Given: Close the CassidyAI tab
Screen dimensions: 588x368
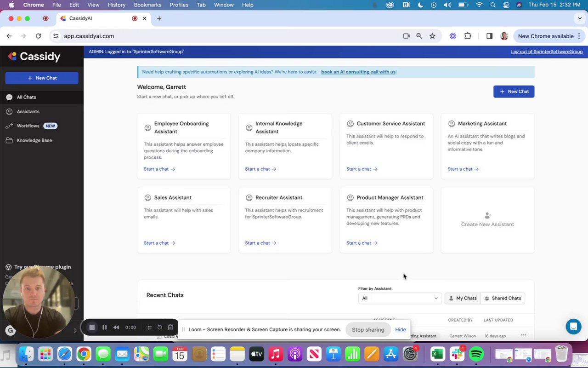Looking at the screenshot, I should pos(144,18).
